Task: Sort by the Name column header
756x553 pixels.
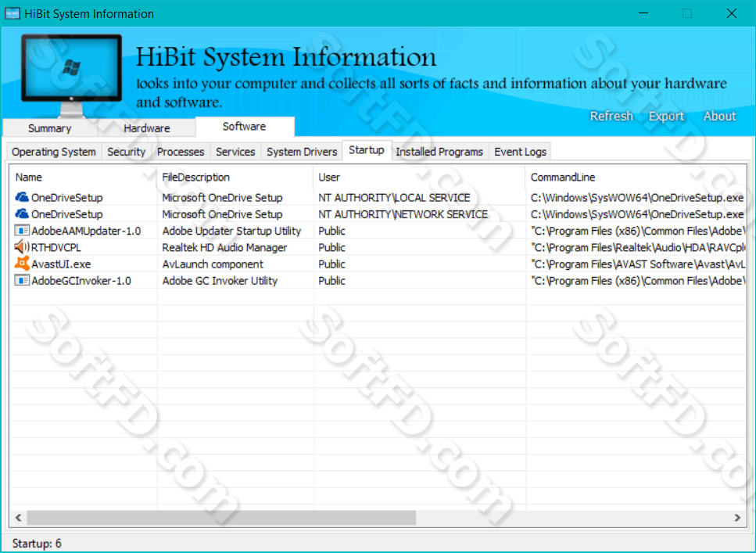Action: click(84, 177)
